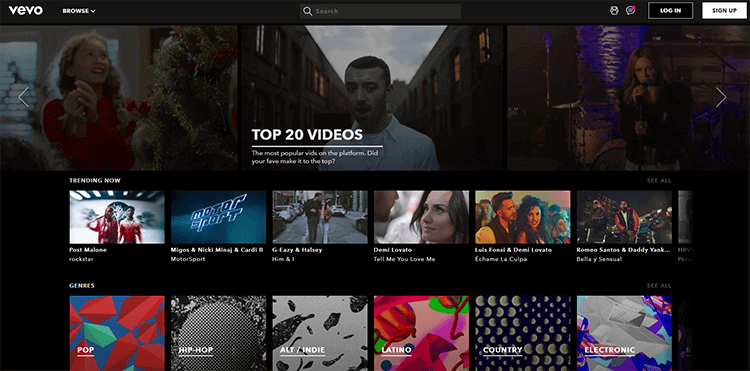This screenshot has height=371, width=750.
Task: Go to next carousel slide arrow
Action: pyautogui.click(x=721, y=97)
